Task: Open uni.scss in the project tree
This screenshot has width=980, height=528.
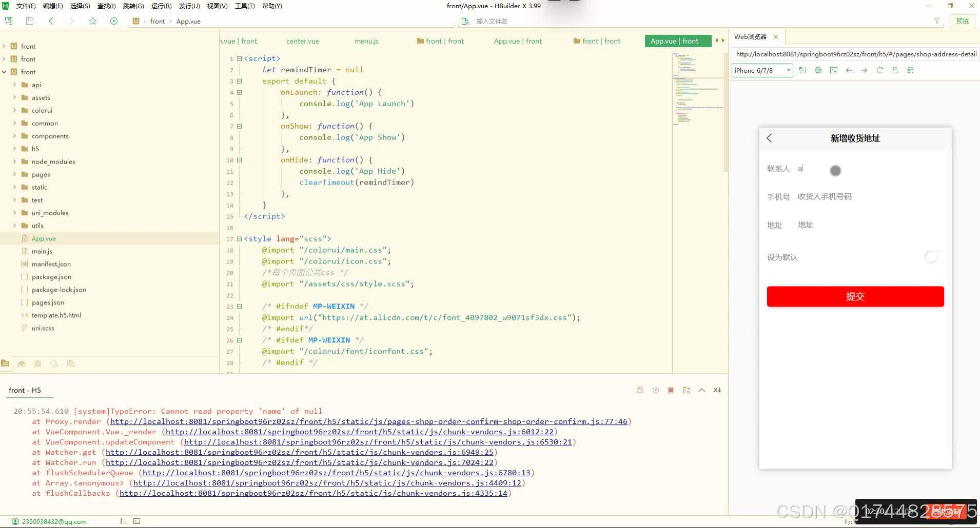Action: 43,328
